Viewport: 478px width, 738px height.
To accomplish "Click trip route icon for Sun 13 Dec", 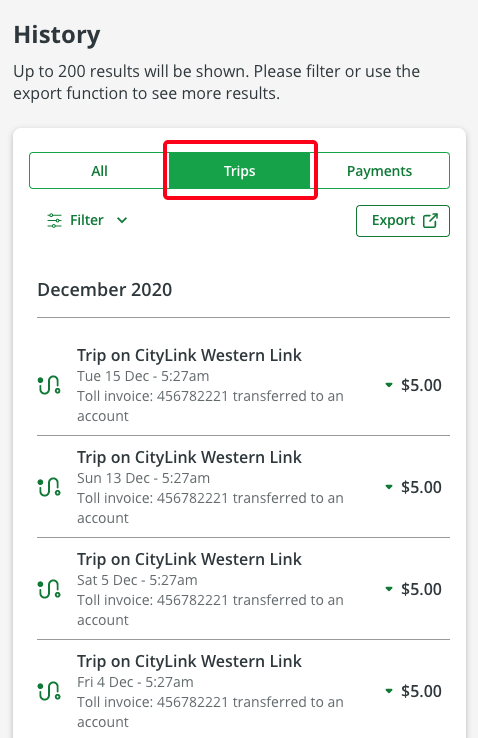I will (49, 487).
